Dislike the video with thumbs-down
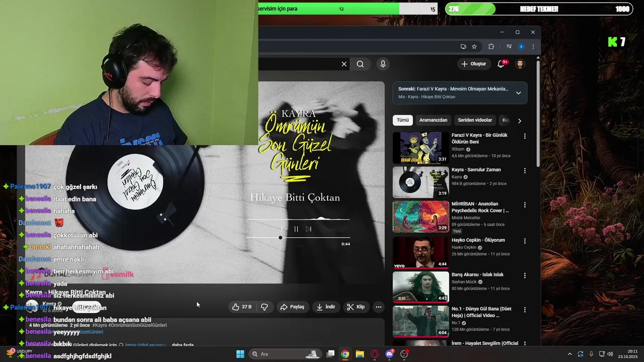The image size is (644, 362). pyautogui.click(x=264, y=307)
